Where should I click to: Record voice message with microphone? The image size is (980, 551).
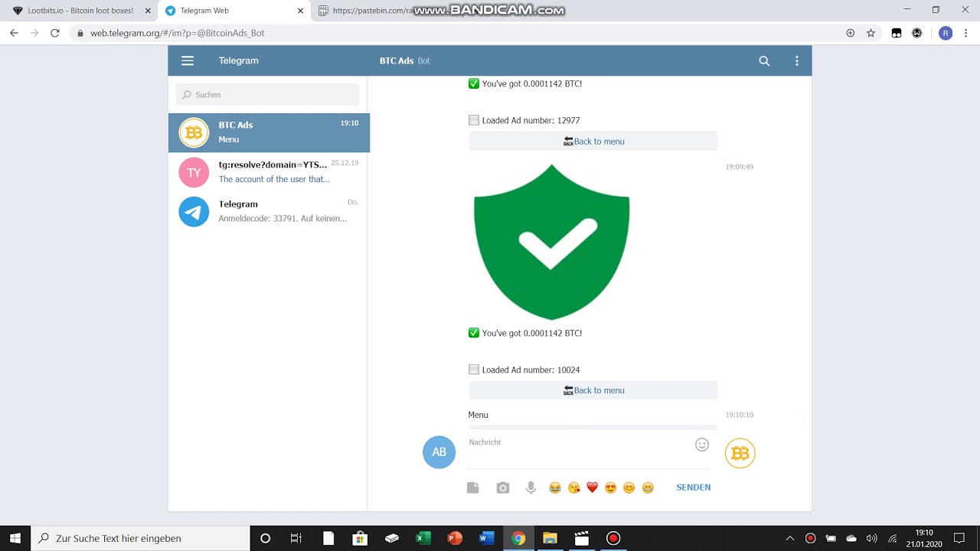pyautogui.click(x=531, y=487)
